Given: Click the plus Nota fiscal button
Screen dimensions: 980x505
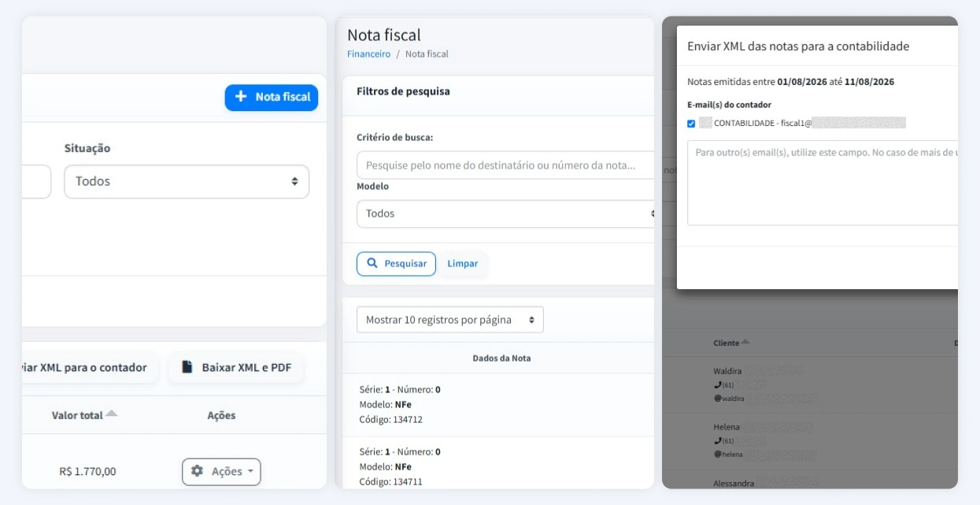Looking at the screenshot, I should [272, 97].
